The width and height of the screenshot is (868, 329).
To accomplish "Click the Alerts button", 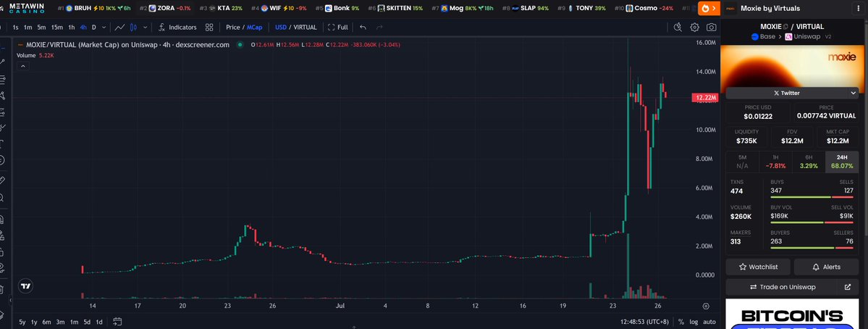I will (x=826, y=267).
